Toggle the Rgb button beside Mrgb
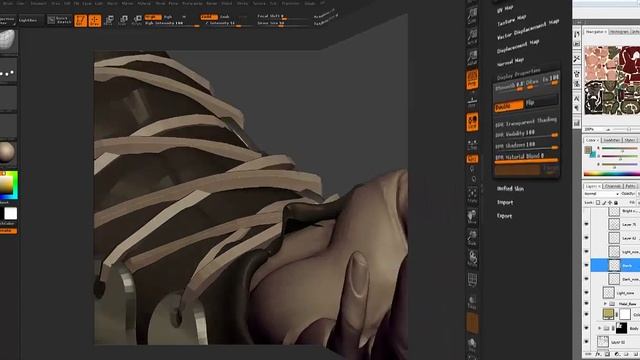 pos(168,17)
